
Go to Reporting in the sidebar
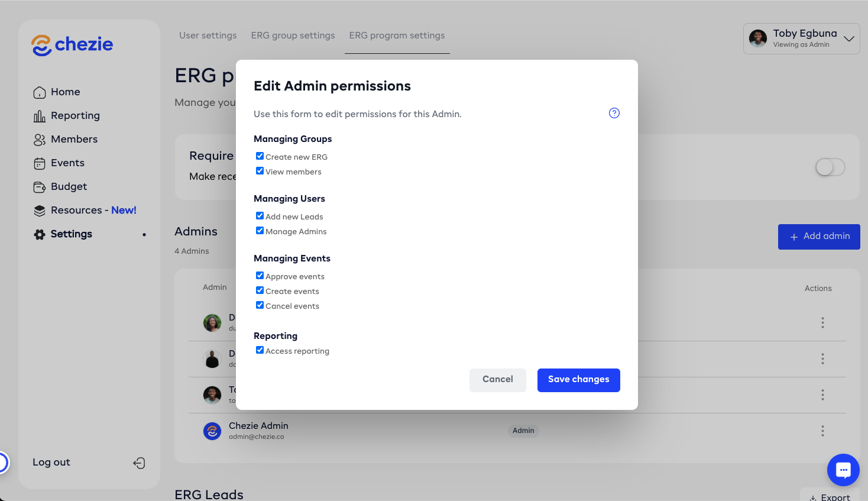[x=75, y=116]
